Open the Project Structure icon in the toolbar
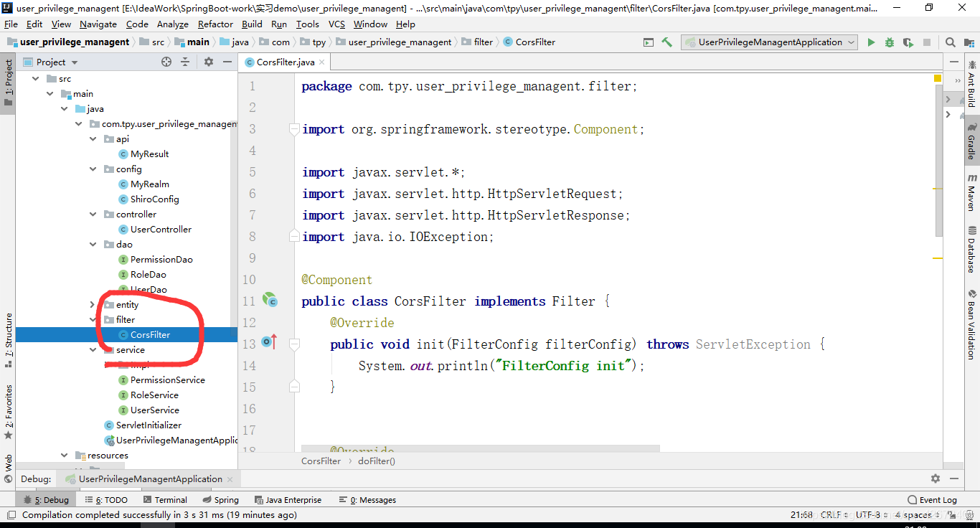Screen dimensions: 980x528 coord(969,42)
